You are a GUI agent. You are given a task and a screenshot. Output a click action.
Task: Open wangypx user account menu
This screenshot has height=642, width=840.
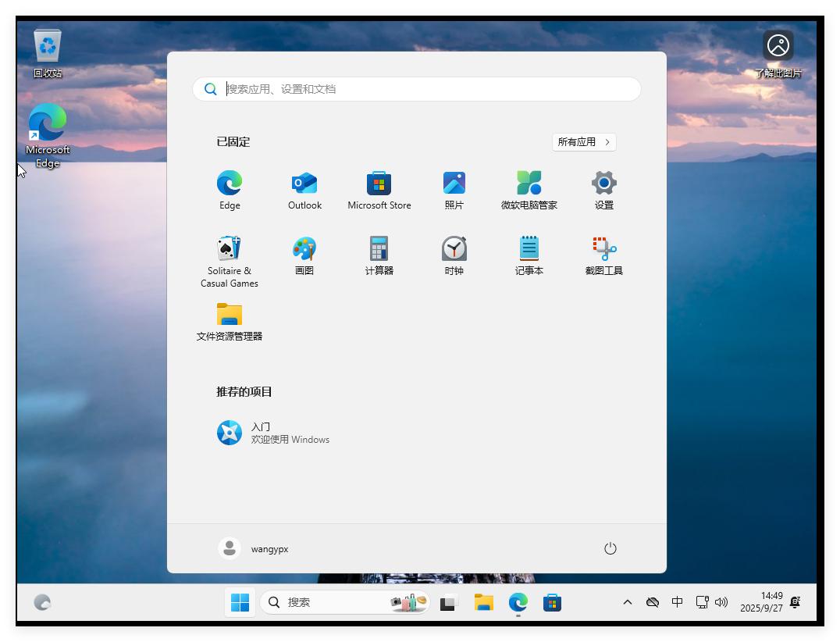pyautogui.click(x=254, y=548)
